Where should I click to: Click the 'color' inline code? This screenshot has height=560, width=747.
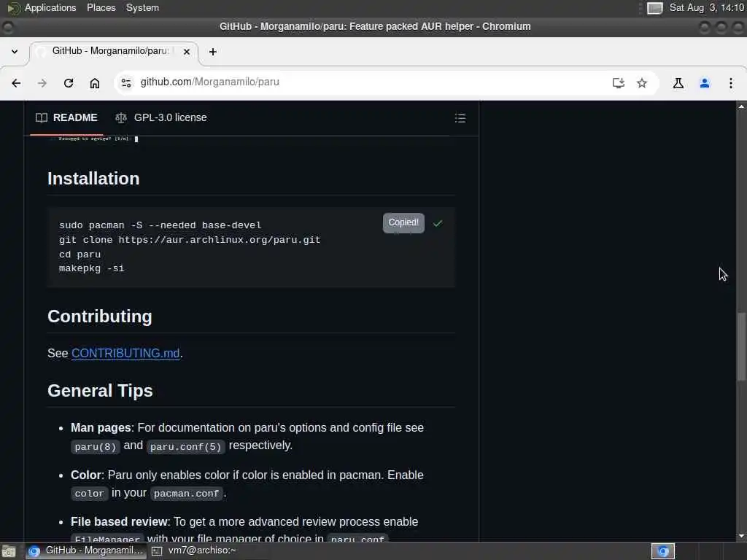tap(89, 494)
